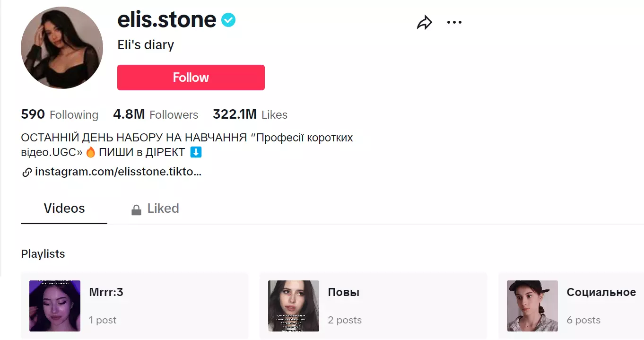Select the Повы playlist title
The width and height of the screenshot is (644, 340).
tap(344, 292)
